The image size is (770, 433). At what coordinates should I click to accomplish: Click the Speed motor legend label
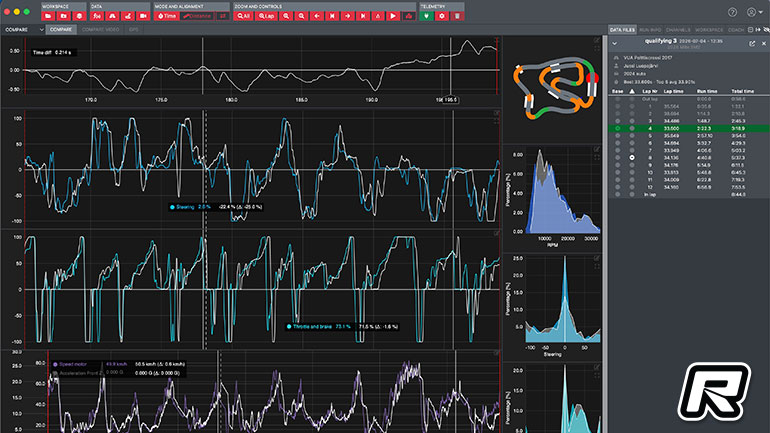[x=73, y=364]
